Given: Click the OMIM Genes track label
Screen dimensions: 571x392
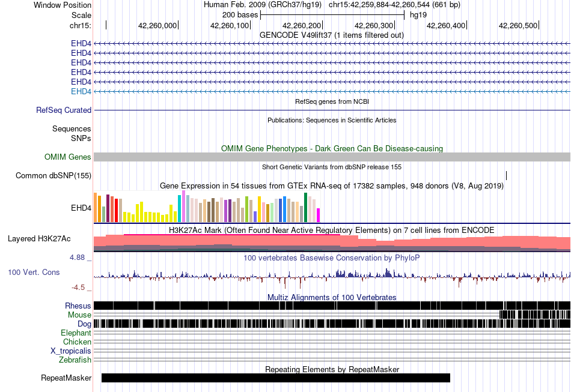Looking at the screenshot, I should click(68, 157).
